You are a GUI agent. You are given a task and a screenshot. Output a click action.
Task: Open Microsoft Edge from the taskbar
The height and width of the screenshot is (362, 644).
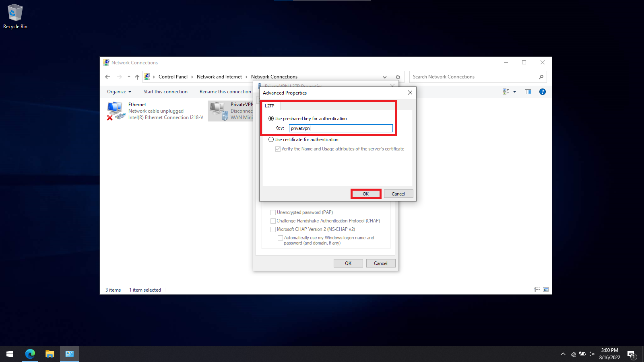[30, 354]
